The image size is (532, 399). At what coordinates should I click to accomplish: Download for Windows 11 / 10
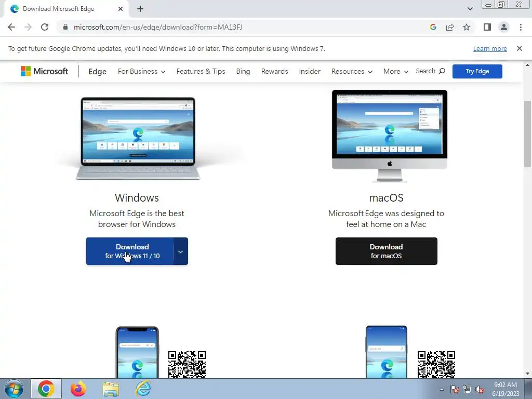coord(130,251)
